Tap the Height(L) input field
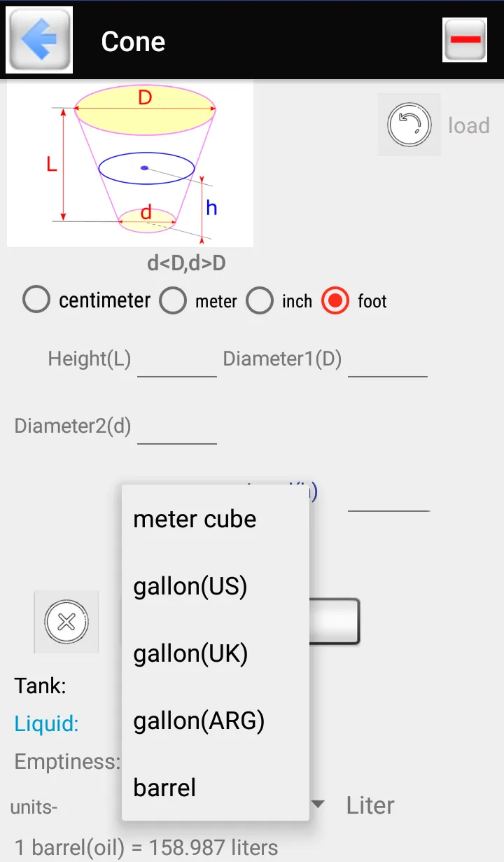Viewport: 504px width, 862px height. (177, 360)
